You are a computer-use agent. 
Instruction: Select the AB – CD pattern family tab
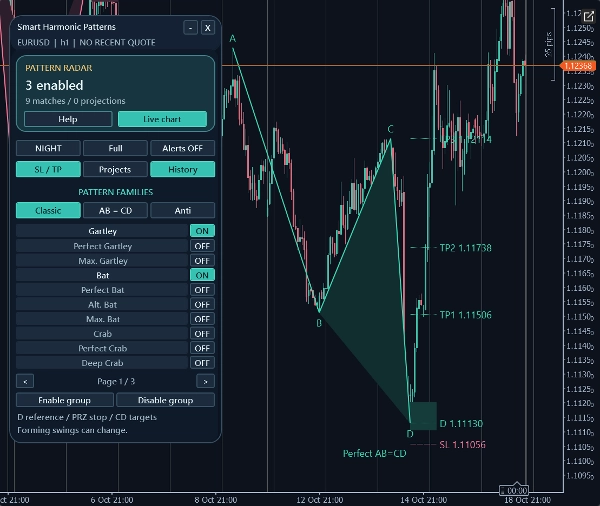point(115,211)
